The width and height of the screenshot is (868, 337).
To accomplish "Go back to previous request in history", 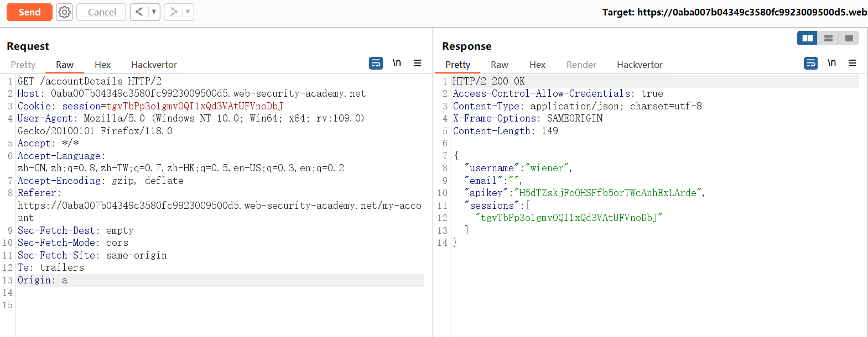I will pyautogui.click(x=139, y=12).
